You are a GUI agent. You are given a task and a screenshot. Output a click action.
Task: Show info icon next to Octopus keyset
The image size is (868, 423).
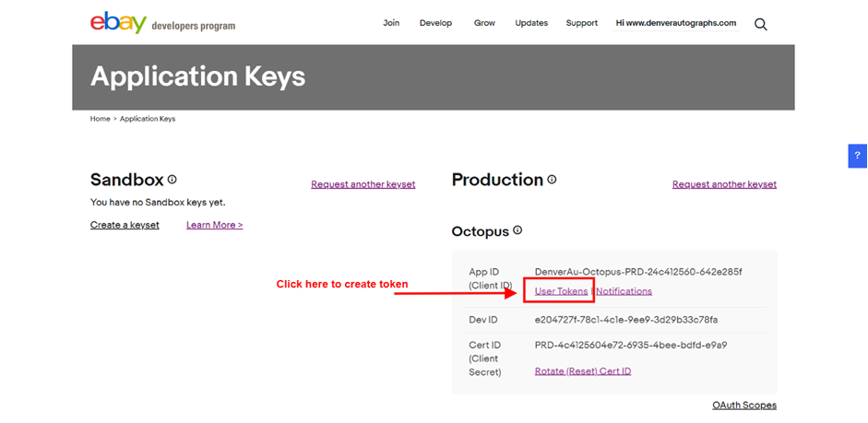517,230
